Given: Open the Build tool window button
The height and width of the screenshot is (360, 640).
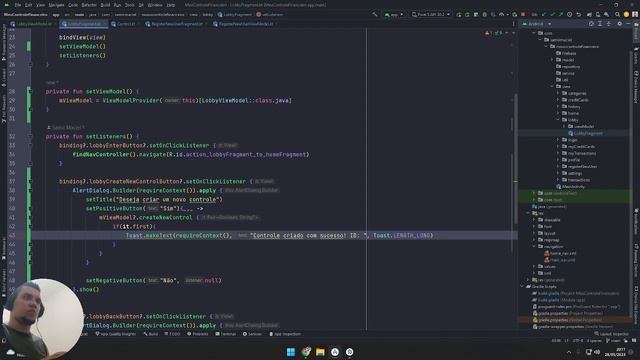Looking at the screenshot, I should pyautogui.click(x=151, y=334).
